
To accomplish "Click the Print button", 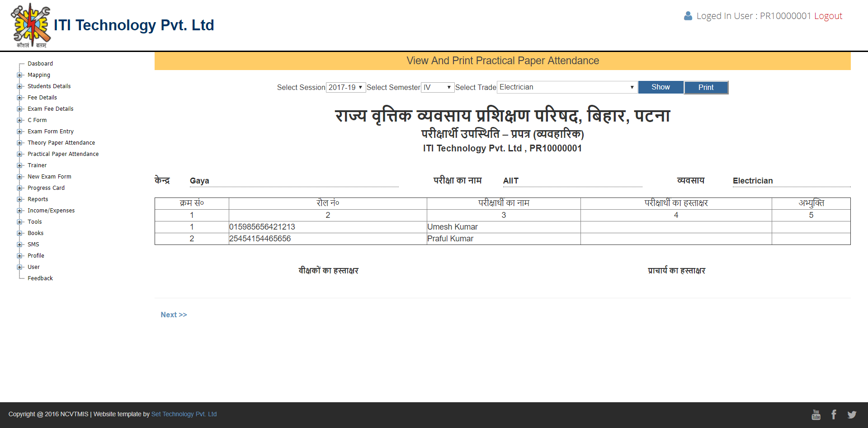I will (x=706, y=87).
